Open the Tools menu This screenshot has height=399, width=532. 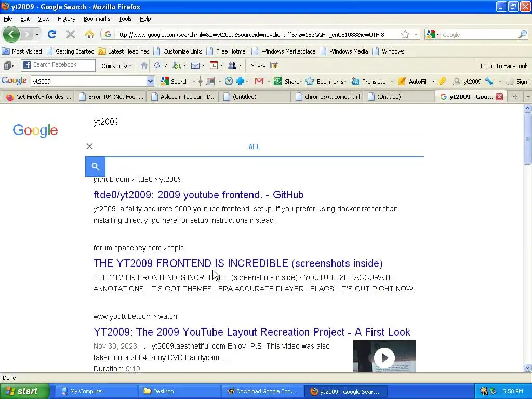point(125,19)
